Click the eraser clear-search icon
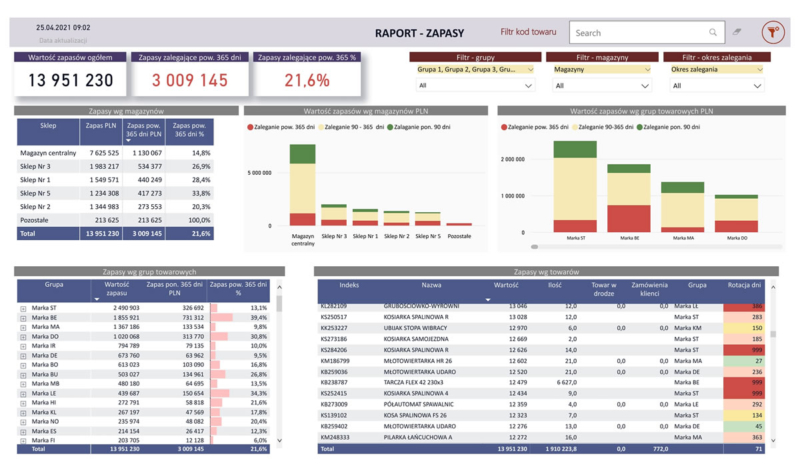This screenshot has height=475, width=800. tap(737, 33)
